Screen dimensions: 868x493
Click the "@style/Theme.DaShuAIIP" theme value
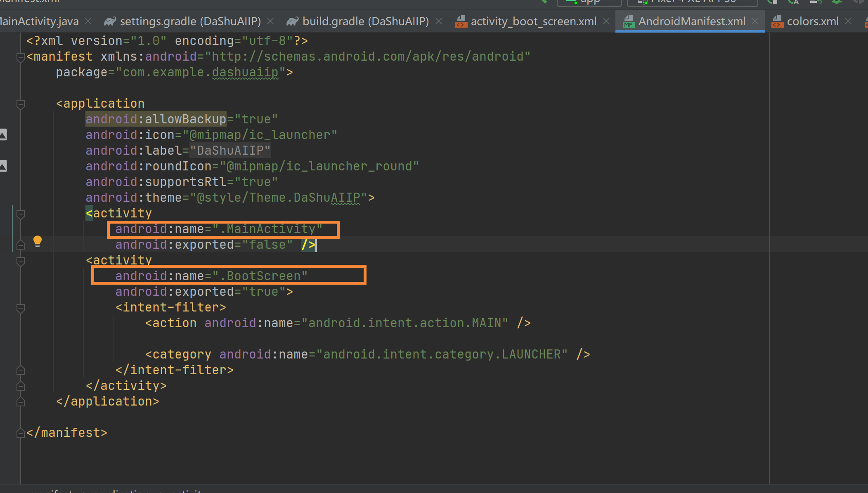tap(279, 198)
